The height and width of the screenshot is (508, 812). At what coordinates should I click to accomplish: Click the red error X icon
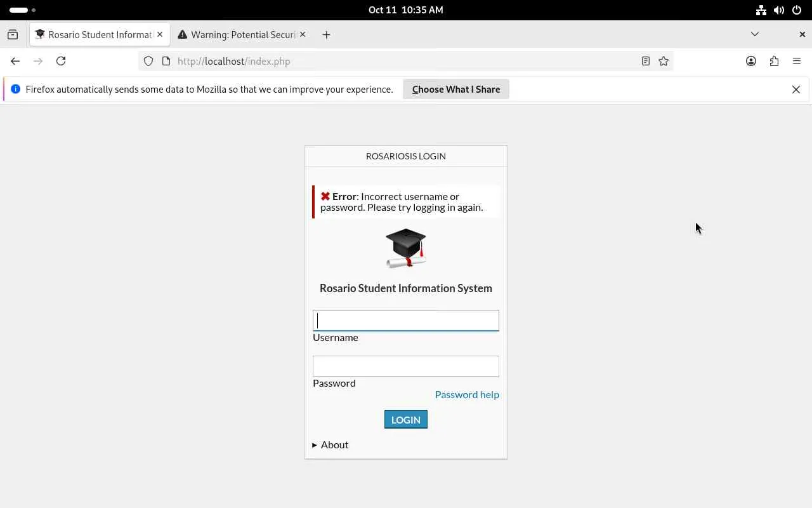[325, 197]
